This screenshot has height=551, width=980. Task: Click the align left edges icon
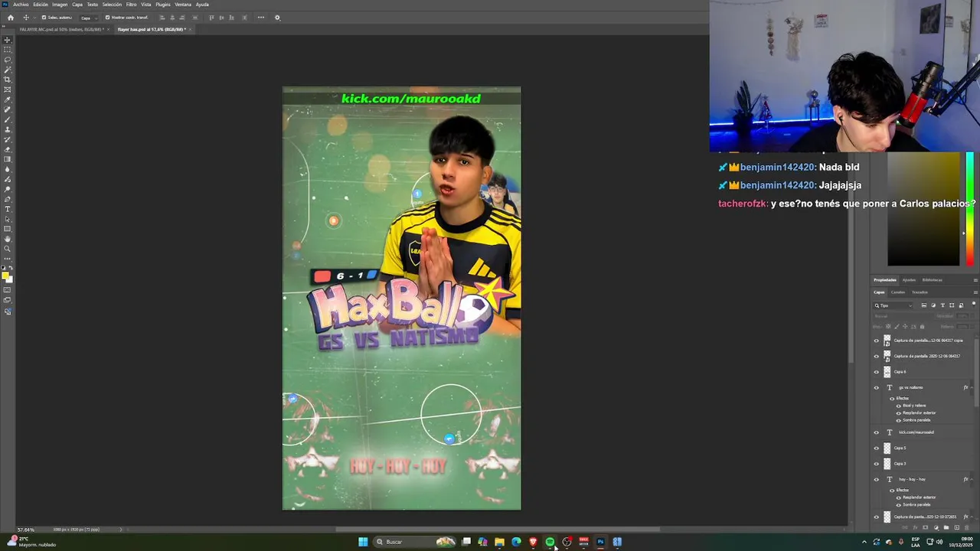tap(162, 18)
